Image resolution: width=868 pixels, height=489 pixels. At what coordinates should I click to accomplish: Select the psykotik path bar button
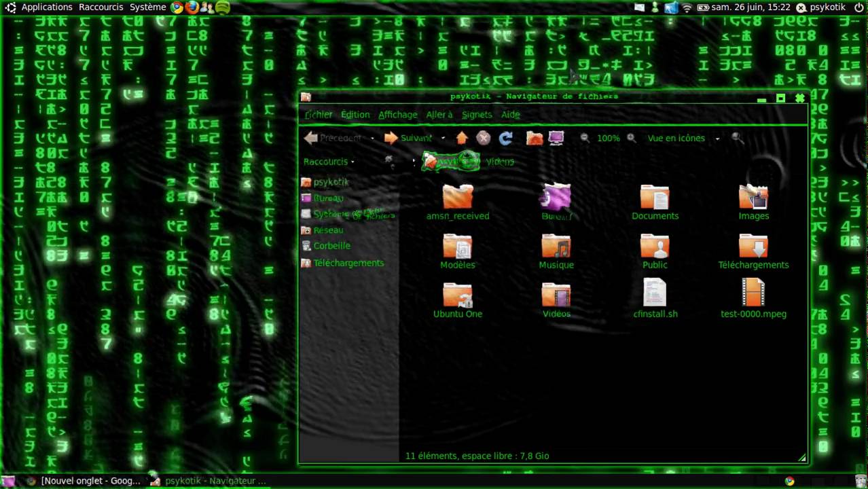point(451,162)
